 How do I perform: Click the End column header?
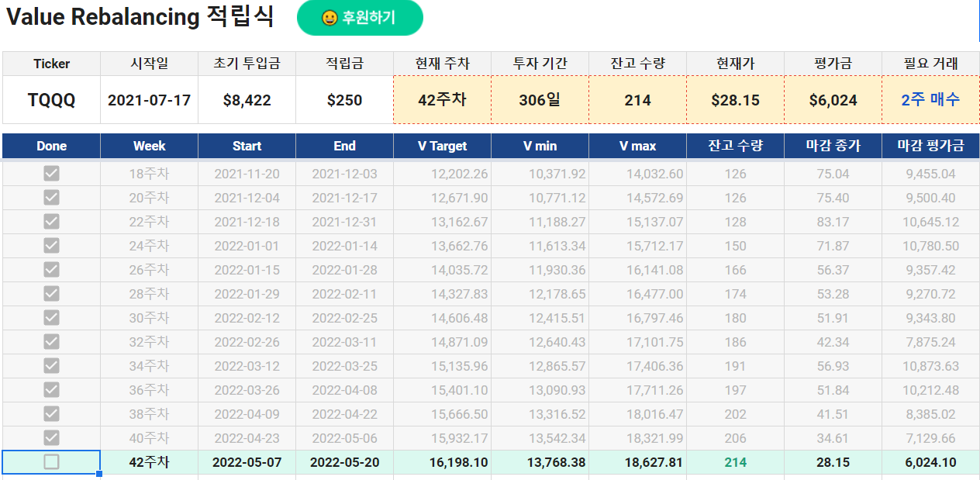click(344, 146)
